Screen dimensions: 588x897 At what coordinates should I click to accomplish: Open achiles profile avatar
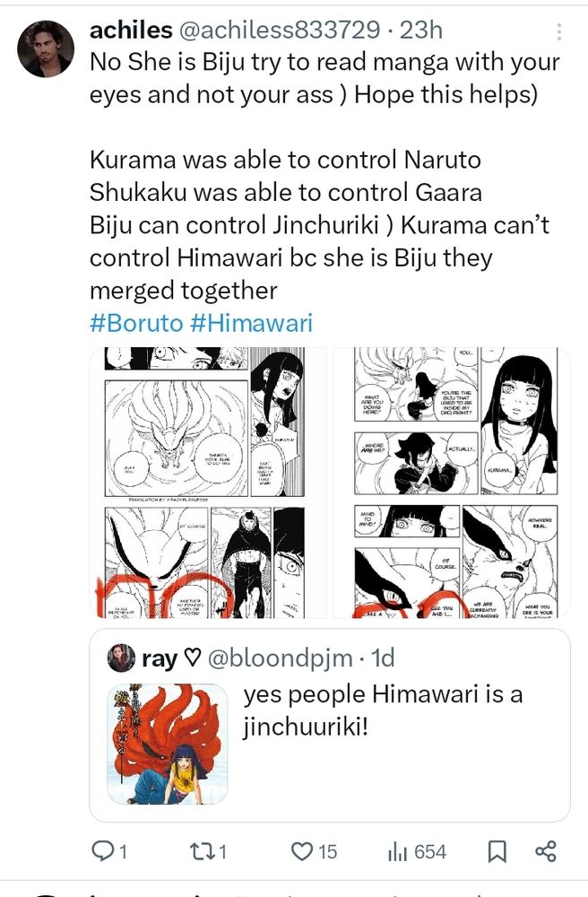pos(46,49)
